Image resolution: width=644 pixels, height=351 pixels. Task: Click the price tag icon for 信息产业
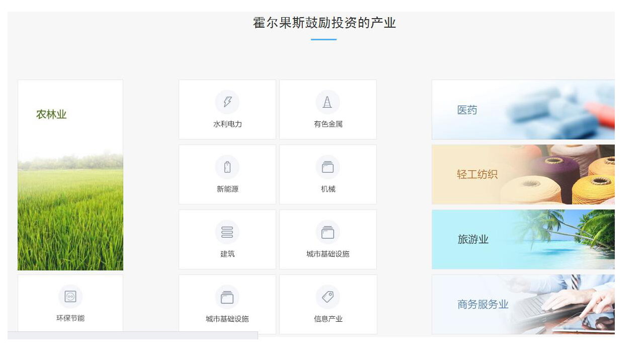pyautogui.click(x=328, y=297)
